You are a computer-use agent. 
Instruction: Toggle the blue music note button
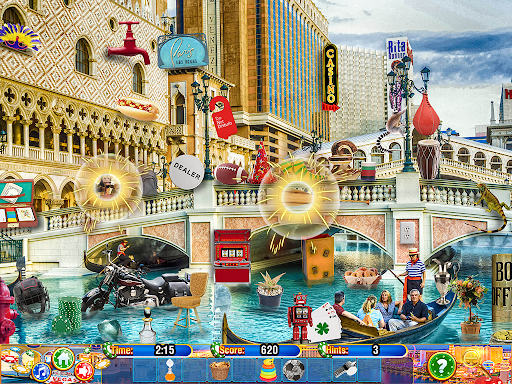pyautogui.click(x=42, y=372)
